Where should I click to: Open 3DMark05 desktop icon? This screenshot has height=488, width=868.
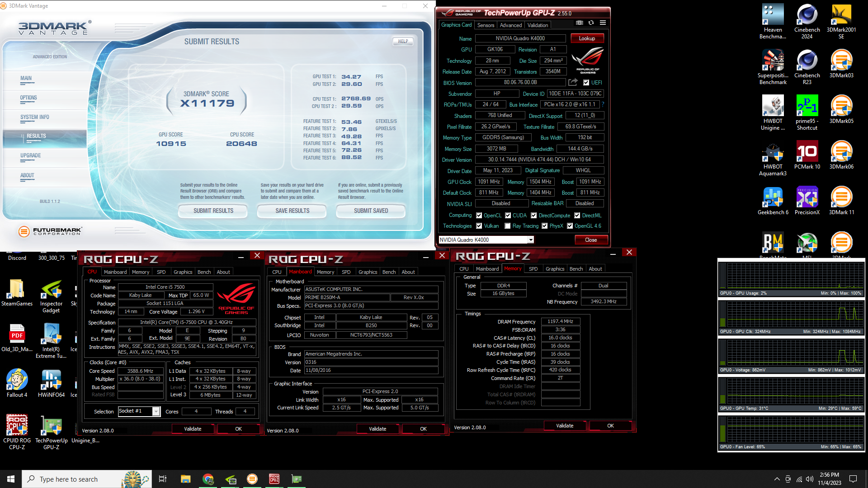841,109
